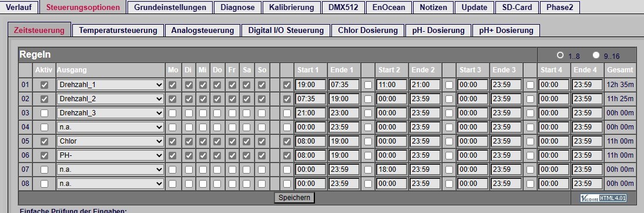Switch to the Verlauf tab

(19, 7)
